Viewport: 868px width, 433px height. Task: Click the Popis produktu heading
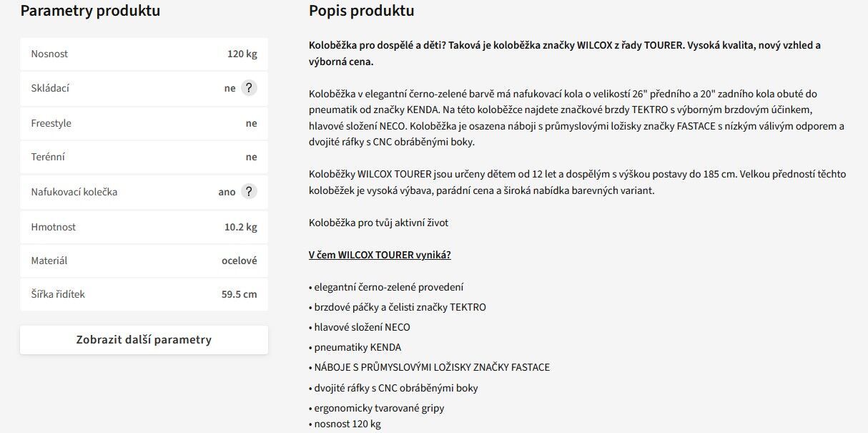361,11
